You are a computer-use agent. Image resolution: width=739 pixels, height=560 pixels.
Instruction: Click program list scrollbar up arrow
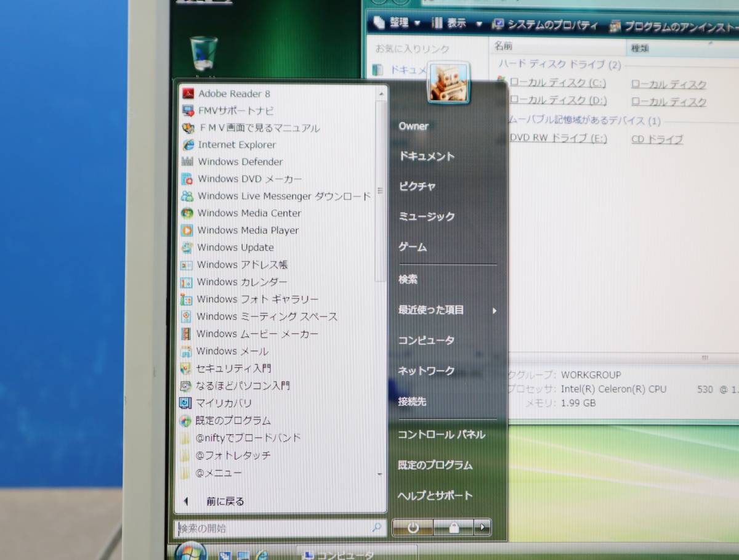pos(381,93)
